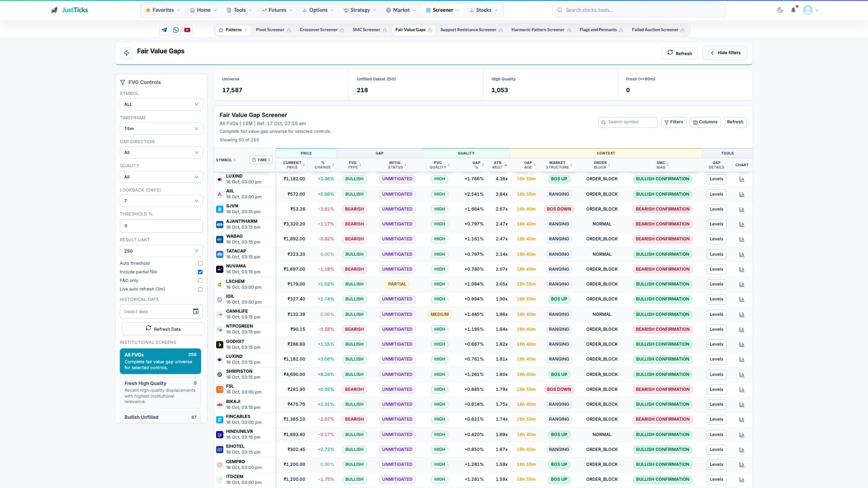
Task: Click the lightning icon beside Fair Value Gaps title
Action: pyautogui.click(x=127, y=53)
